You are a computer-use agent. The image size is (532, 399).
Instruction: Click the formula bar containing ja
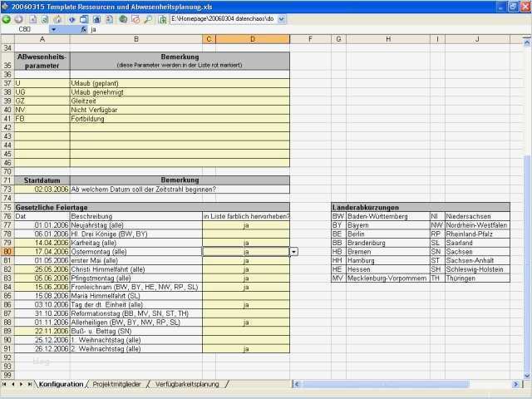coord(305,30)
